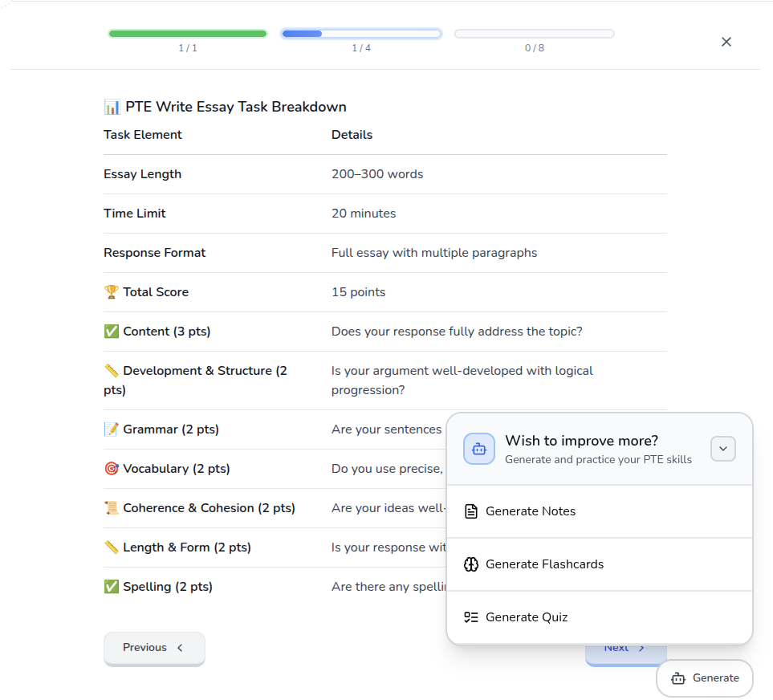Close the lesson with the X button
The image size is (773, 700).
pos(726,42)
